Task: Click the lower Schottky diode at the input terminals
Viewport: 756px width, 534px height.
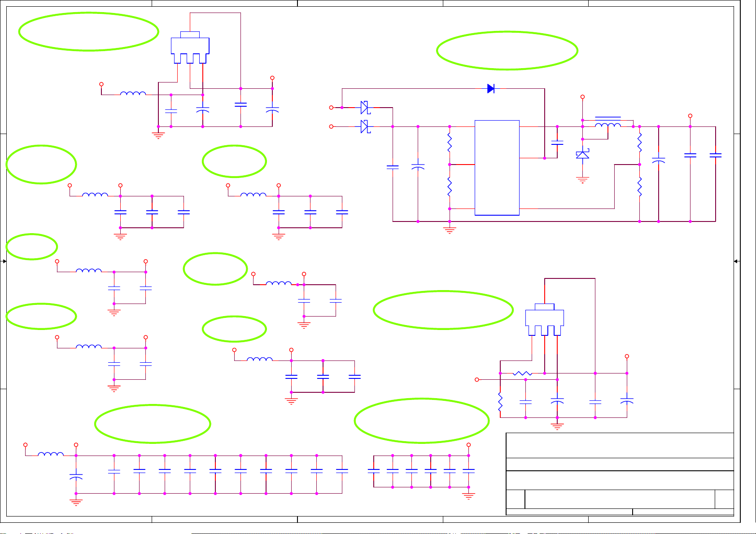Action: coord(365,126)
